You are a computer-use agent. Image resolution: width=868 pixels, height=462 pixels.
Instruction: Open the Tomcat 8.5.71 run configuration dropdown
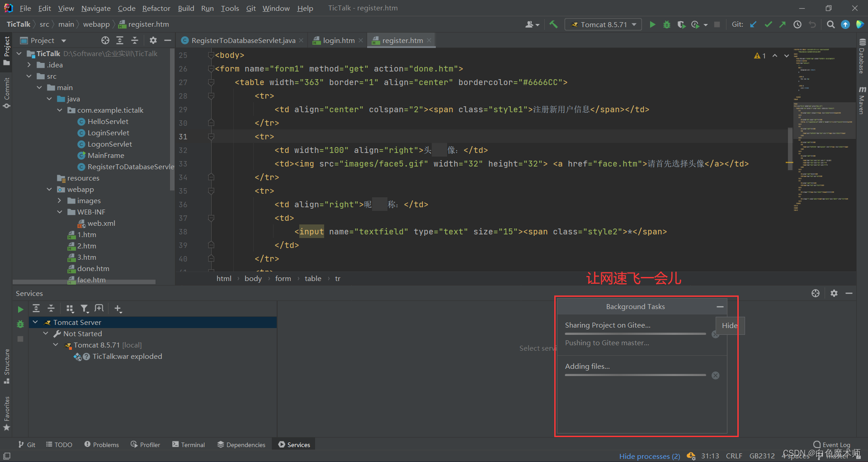(x=604, y=24)
